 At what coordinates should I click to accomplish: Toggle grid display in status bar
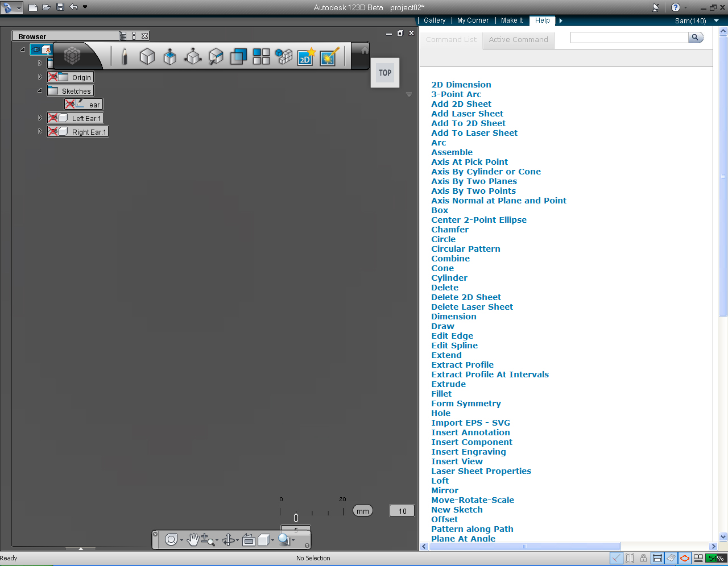point(671,558)
